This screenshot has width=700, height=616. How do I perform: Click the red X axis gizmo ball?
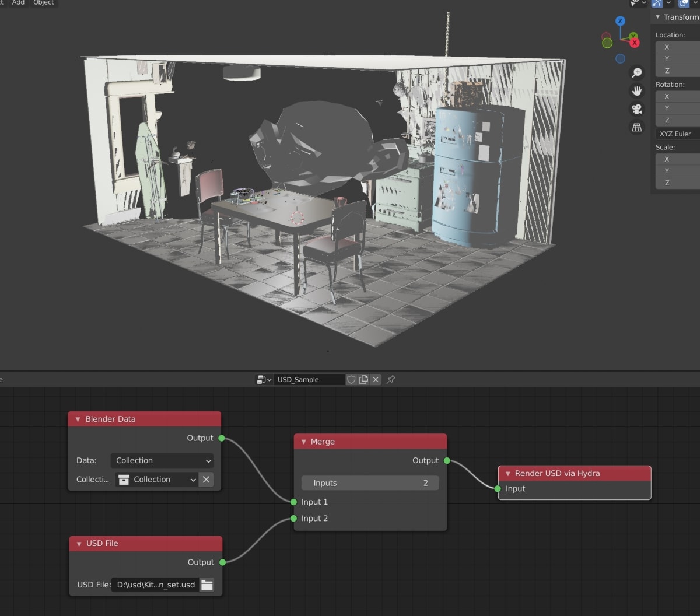(x=635, y=43)
